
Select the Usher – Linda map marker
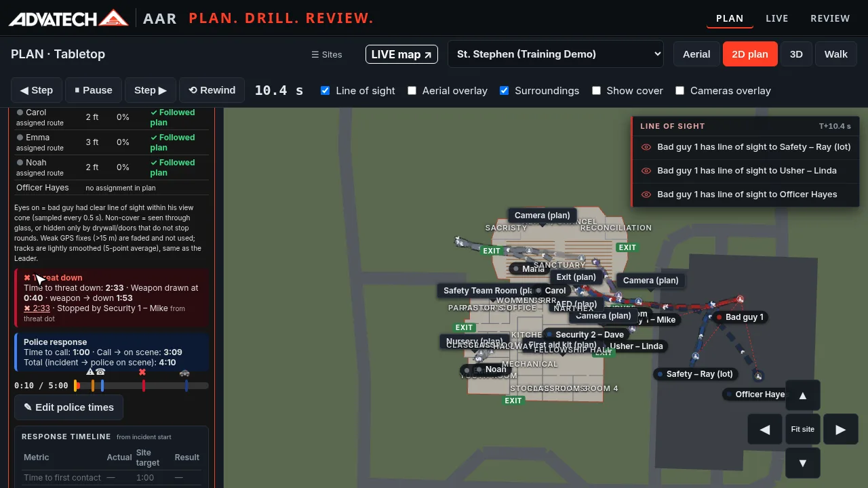(x=636, y=346)
